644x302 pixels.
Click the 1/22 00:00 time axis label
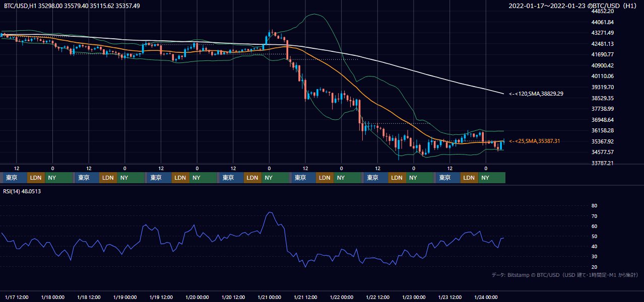(342, 297)
